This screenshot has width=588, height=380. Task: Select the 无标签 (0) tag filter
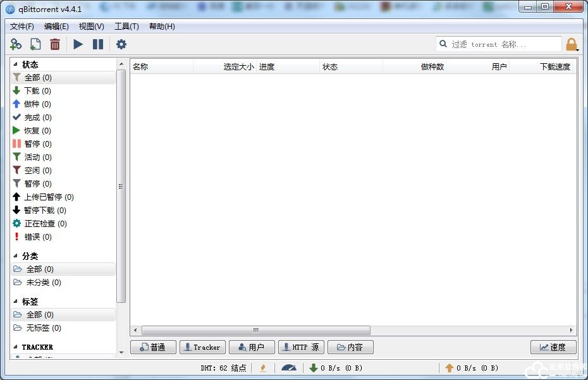pyautogui.click(x=63, y=328)
